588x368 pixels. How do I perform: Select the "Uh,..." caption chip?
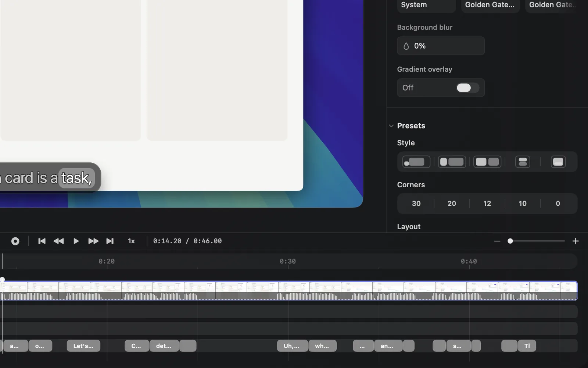(x=292, y=346)
